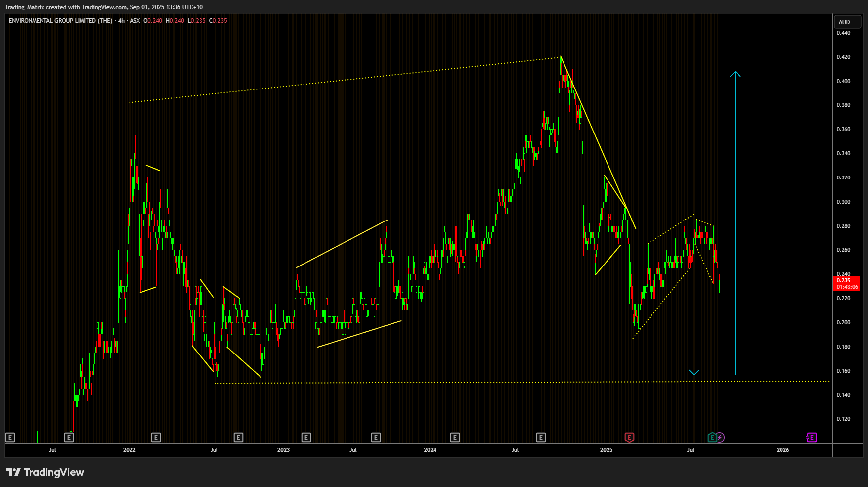This screenshot has width=868, height=487.
Task: Click the 2022 time axis label
Action: click(x=130, y=450)
